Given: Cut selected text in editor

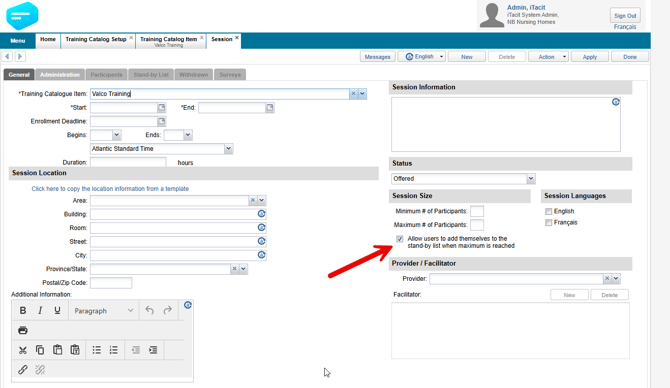Looking at the screenshot, I should pos(23,350).
